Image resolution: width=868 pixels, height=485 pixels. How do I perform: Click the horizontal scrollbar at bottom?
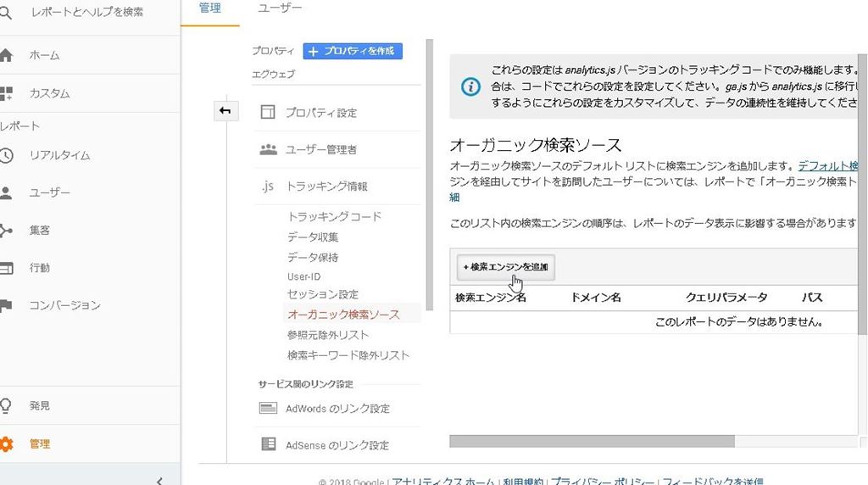point(592,441)
